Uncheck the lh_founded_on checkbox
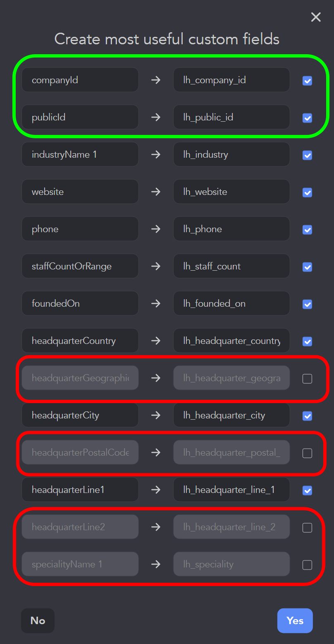 (x=307, y=304)
